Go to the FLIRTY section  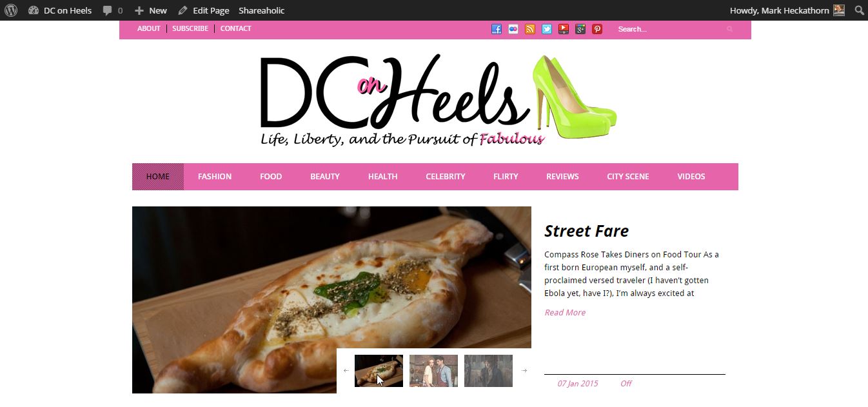[x=506, y=177]
